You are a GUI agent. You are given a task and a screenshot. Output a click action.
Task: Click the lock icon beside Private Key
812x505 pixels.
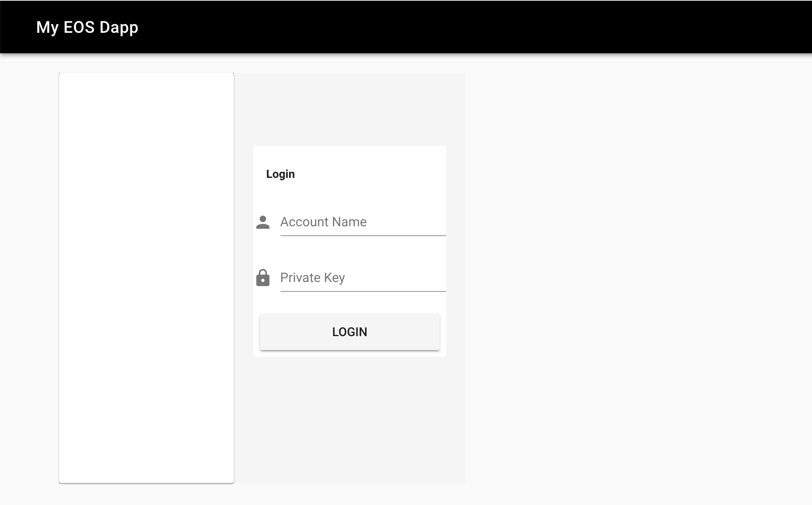point(263,278)
